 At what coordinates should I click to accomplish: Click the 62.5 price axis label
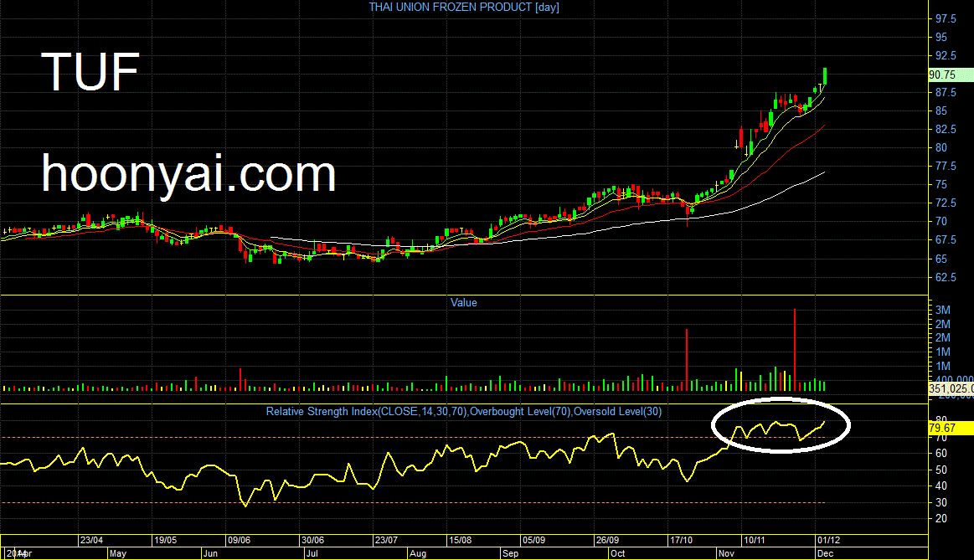coord(946,277)
